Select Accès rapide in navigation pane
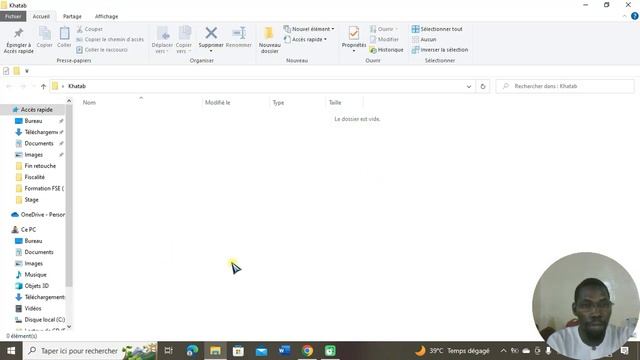 pos(36,109)
